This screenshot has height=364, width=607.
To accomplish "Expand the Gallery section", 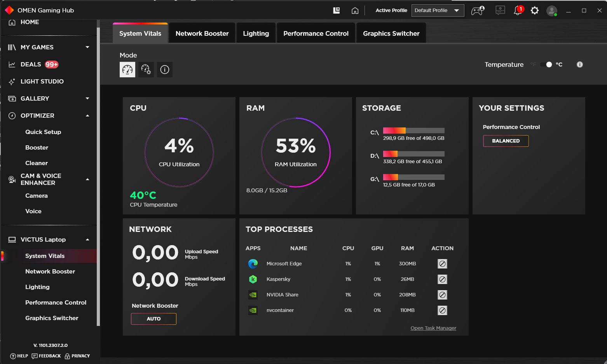I will click(x=87, y=99).
